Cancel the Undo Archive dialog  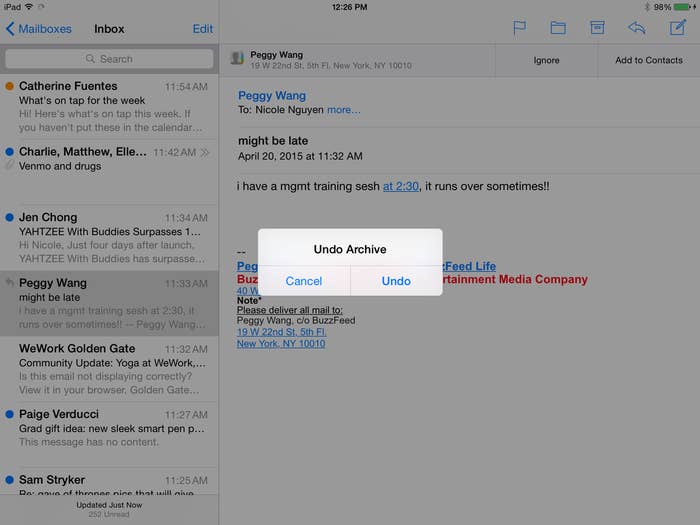(x=304, y=281)
